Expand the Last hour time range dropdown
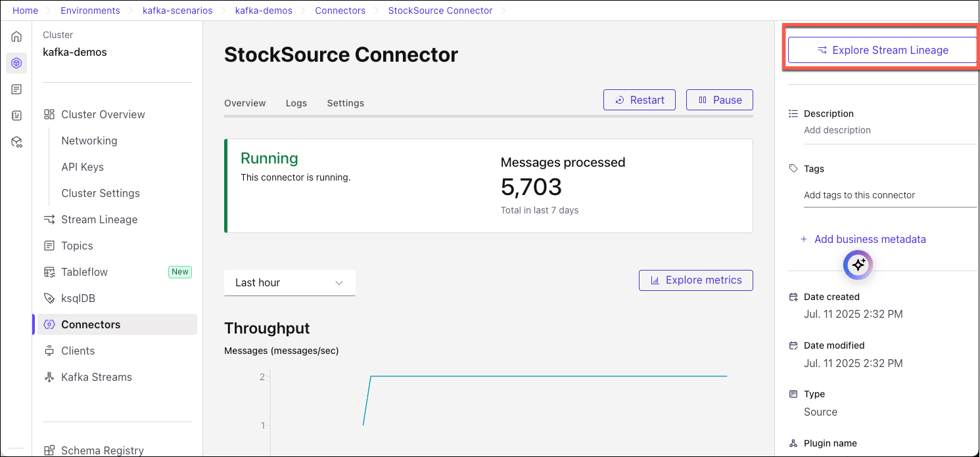The width and height of the screenshot is (980, 457). point(289,282)
